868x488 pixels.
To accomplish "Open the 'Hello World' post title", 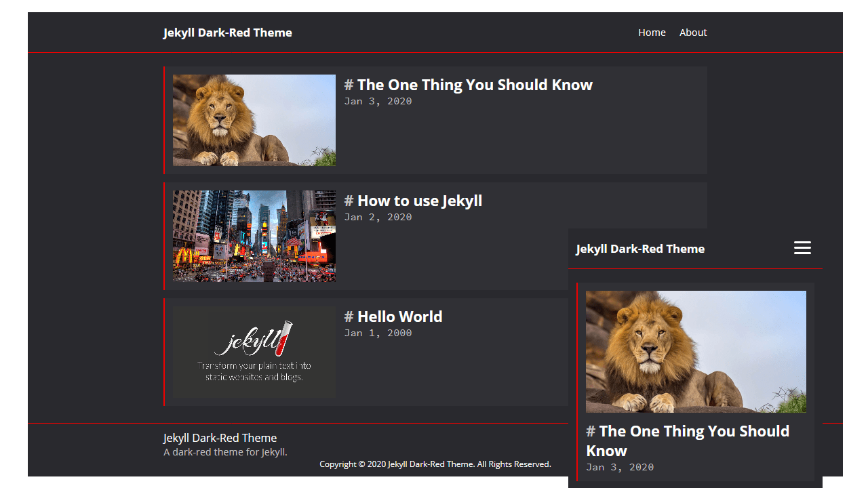I will pyautogui.click(x=400, y=317).
